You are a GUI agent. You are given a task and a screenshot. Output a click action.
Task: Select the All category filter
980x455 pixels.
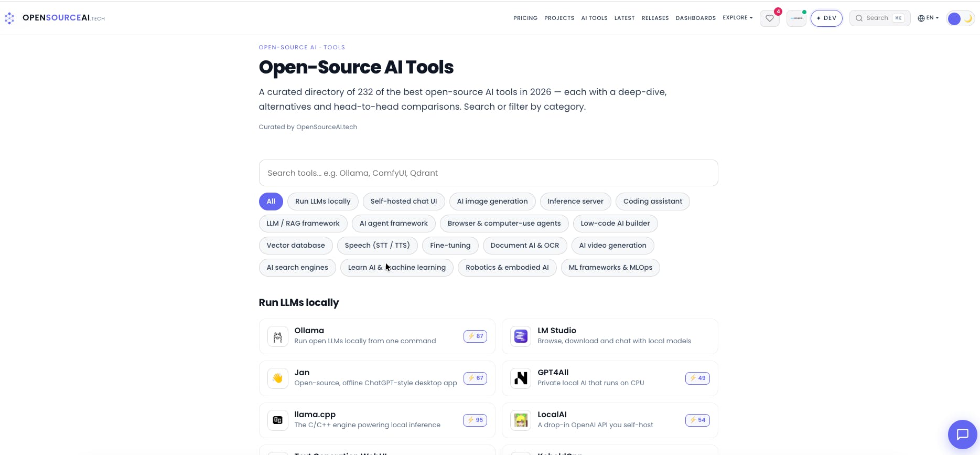pos(271,202)
